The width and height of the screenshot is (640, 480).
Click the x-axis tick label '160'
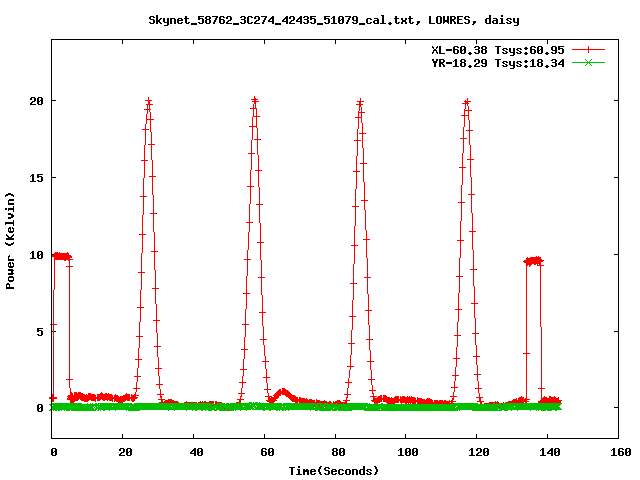(x=621, y=452)
